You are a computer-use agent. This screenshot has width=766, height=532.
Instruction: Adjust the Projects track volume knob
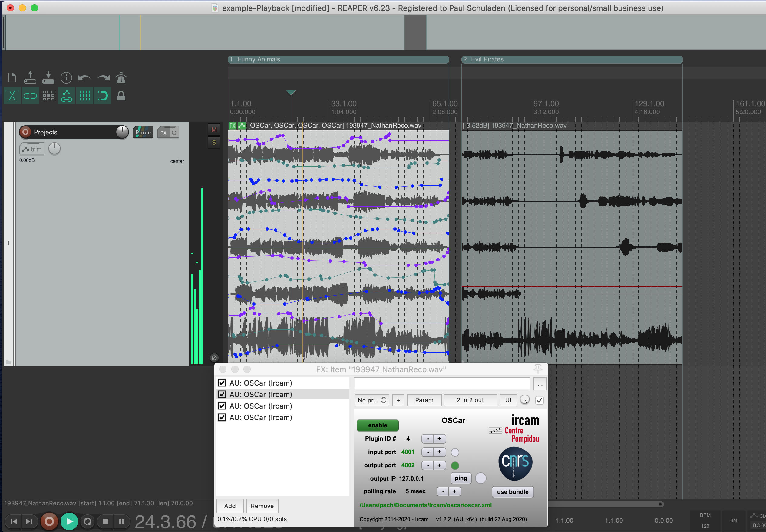tap(122, 132)
